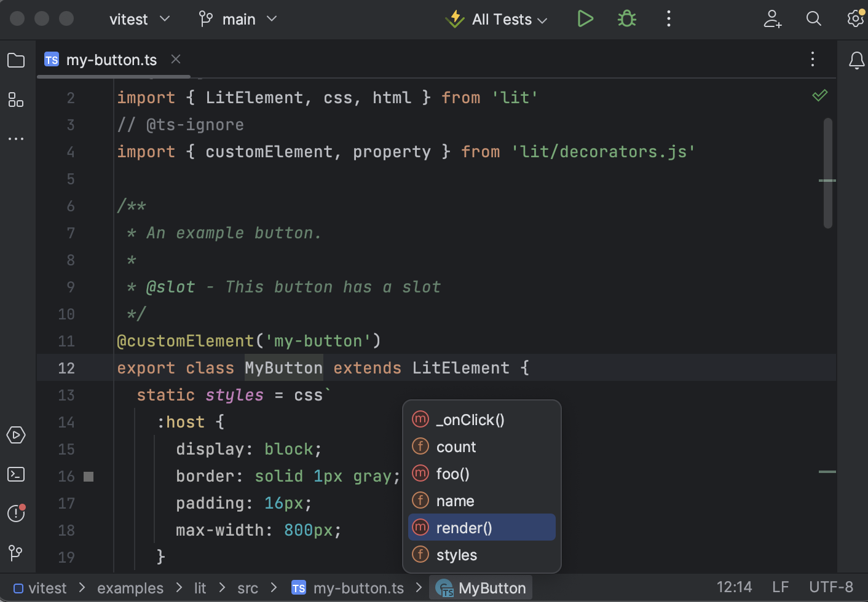Change encoding via UTF-8 status item
This screenshot has width=868, height=602.
(x=831, y=587)
